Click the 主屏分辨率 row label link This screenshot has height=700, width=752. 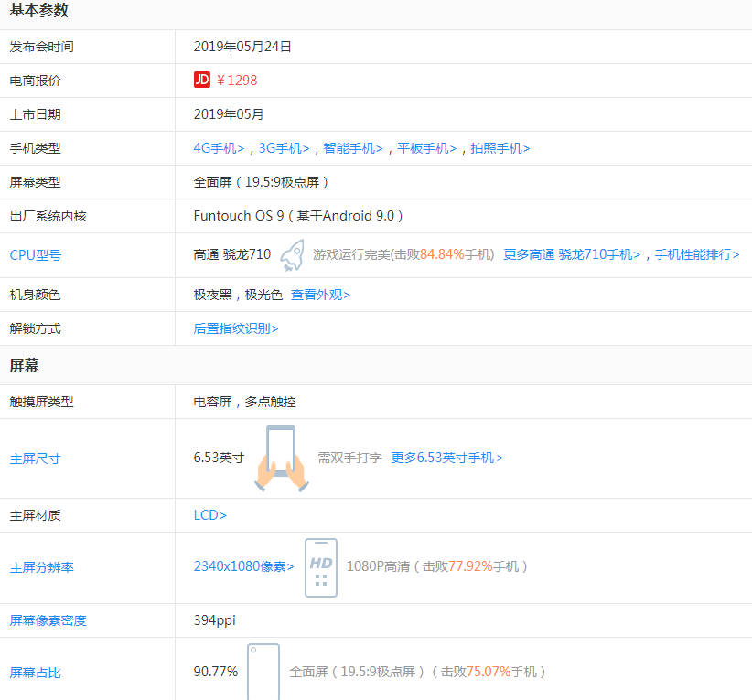click(42, 566)
